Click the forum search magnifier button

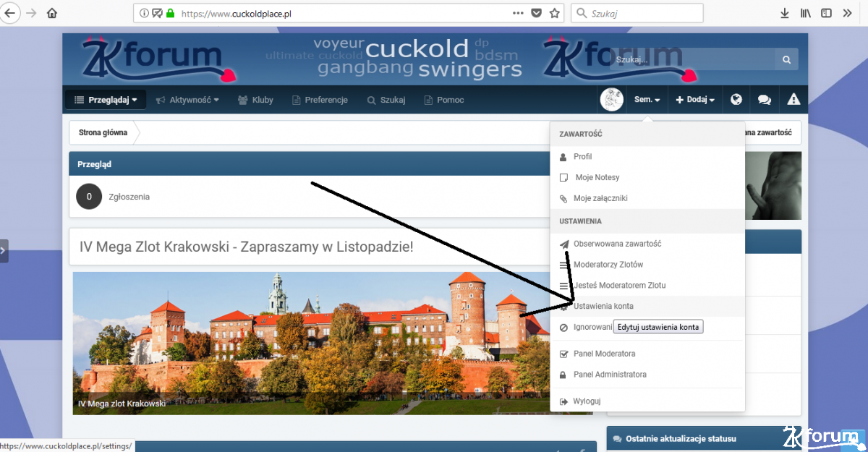[786, 60]
